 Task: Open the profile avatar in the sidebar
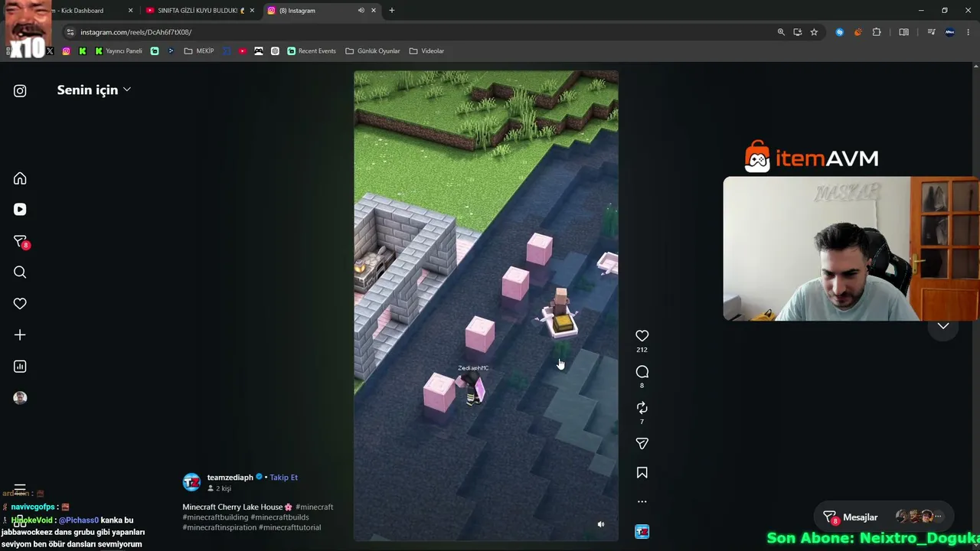pos(20,398)
